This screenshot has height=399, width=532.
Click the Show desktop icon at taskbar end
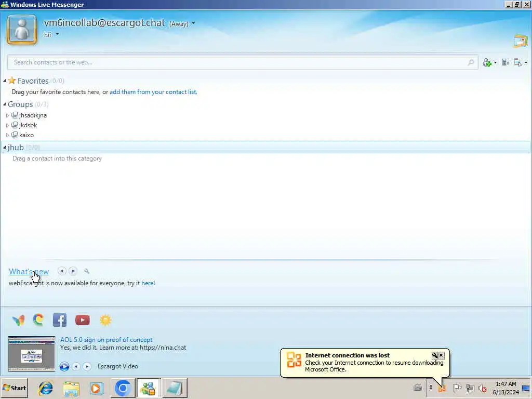click(x=526, y=388)
